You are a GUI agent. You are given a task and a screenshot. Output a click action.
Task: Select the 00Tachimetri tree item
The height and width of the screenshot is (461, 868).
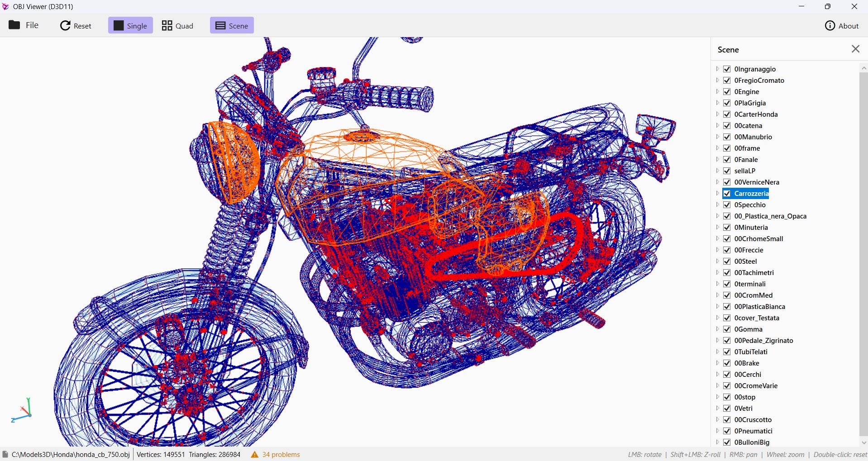pos(754,273)
